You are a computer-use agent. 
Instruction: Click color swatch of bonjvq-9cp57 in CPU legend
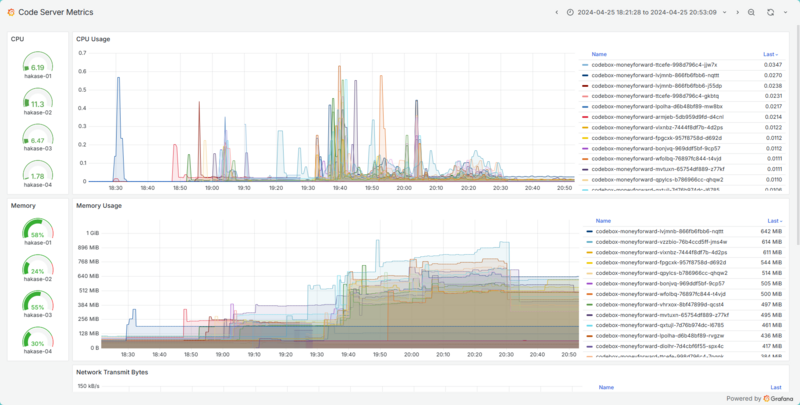coord(585,148)
